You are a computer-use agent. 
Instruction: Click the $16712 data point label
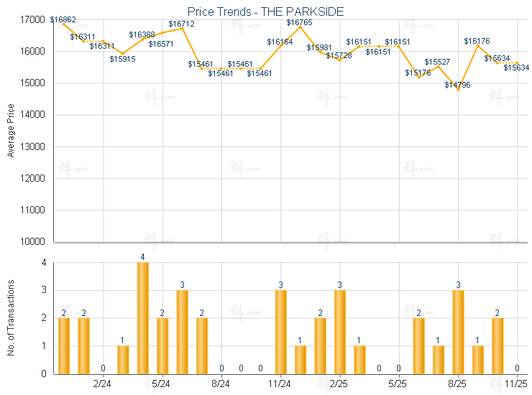coord(182,24)
